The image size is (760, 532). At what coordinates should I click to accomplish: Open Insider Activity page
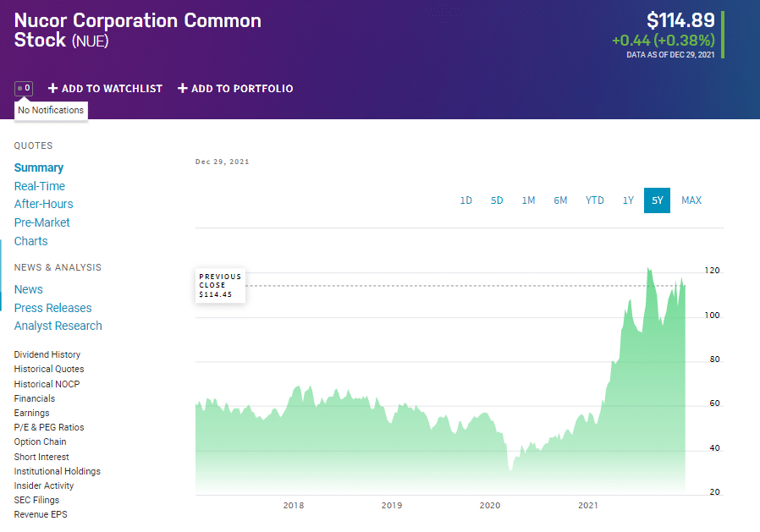[x=44, y=485]
